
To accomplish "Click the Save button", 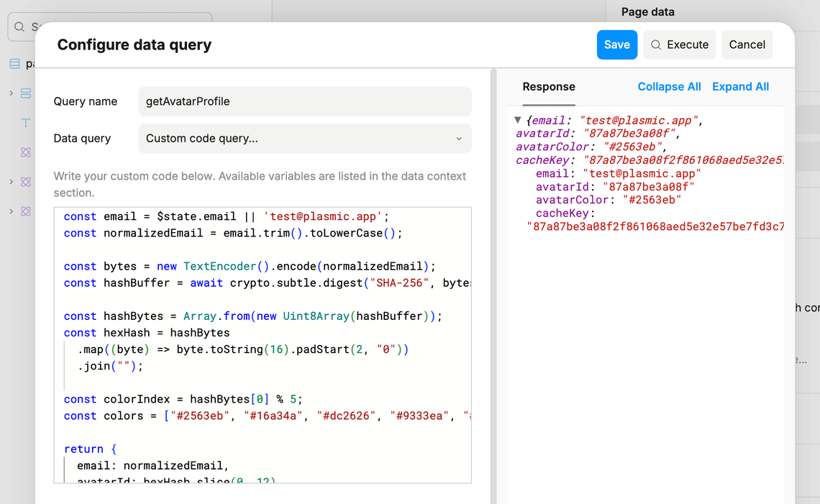I will tap(616, 45).
